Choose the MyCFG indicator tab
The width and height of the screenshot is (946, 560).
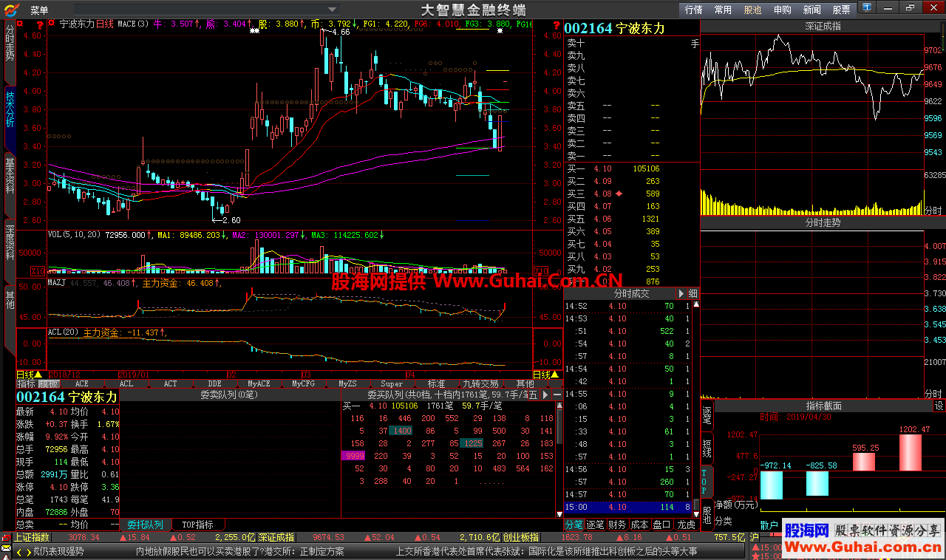[x=303, y=384]
